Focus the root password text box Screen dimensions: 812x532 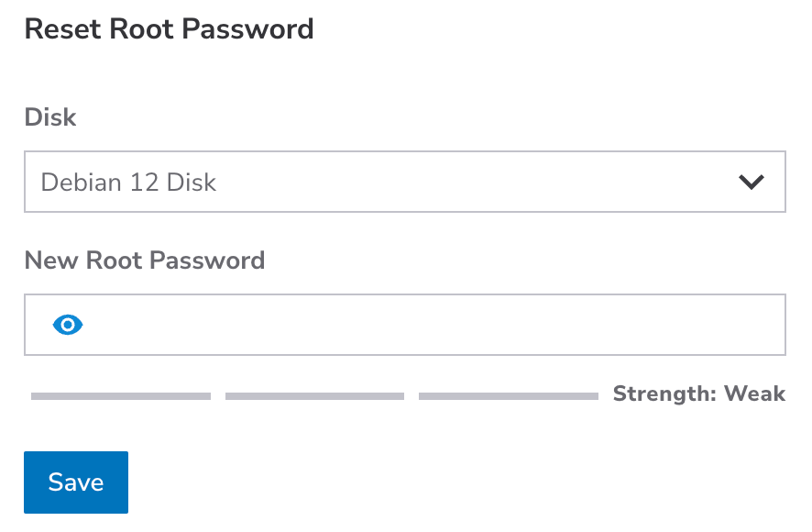click(x=431, y=324)
